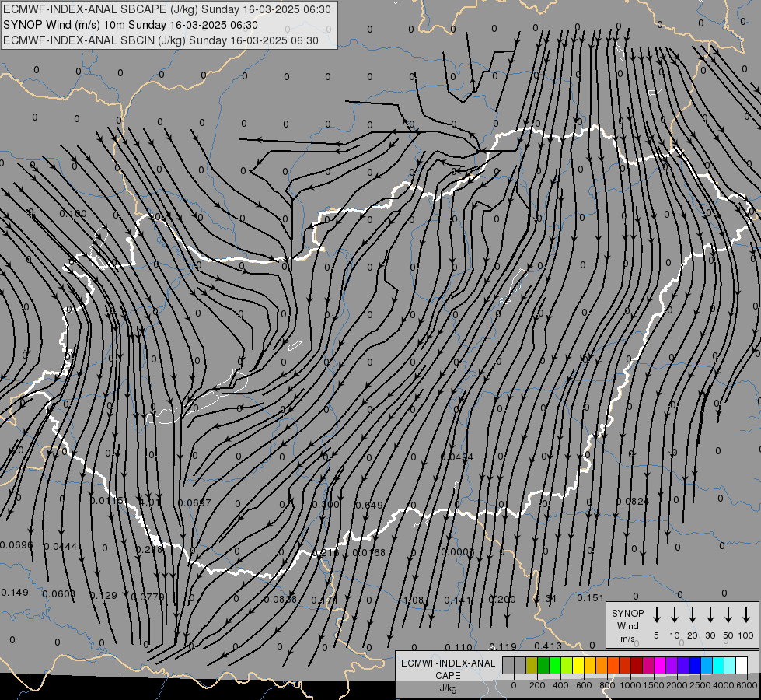Click the 0.413 value on the map
This screenshot has width=761, height=700.
point(548,646)
